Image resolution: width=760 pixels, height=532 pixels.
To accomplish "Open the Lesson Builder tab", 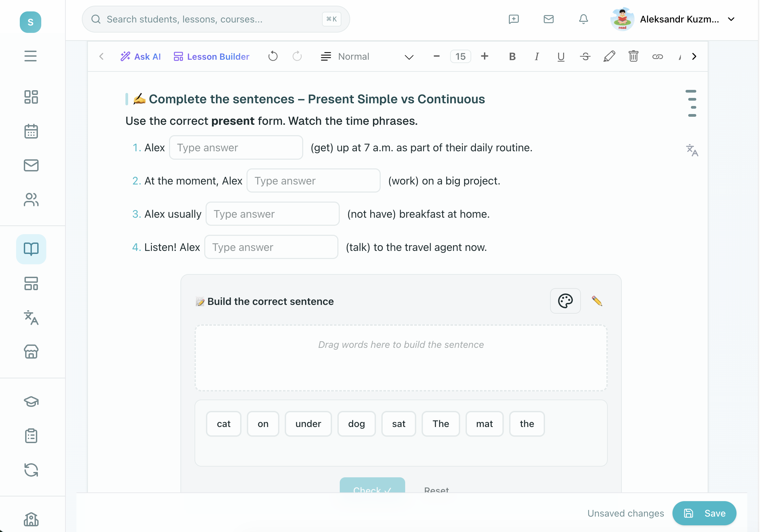I will tap(212, 56).
